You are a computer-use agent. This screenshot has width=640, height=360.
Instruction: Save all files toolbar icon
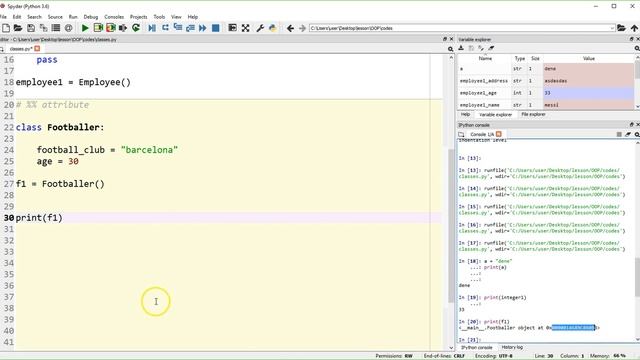(43, 28)
